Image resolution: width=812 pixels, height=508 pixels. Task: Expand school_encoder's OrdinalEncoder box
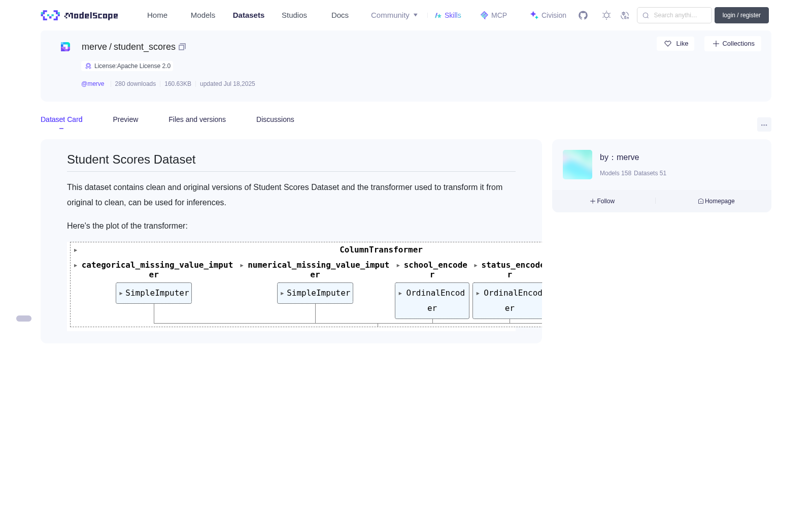432,301
